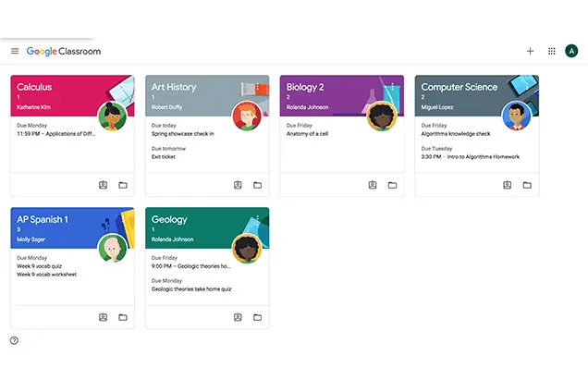Open AP Spanish 1 folder icon
The height and width of the screenshot is (392, 588).
(123, 317)
